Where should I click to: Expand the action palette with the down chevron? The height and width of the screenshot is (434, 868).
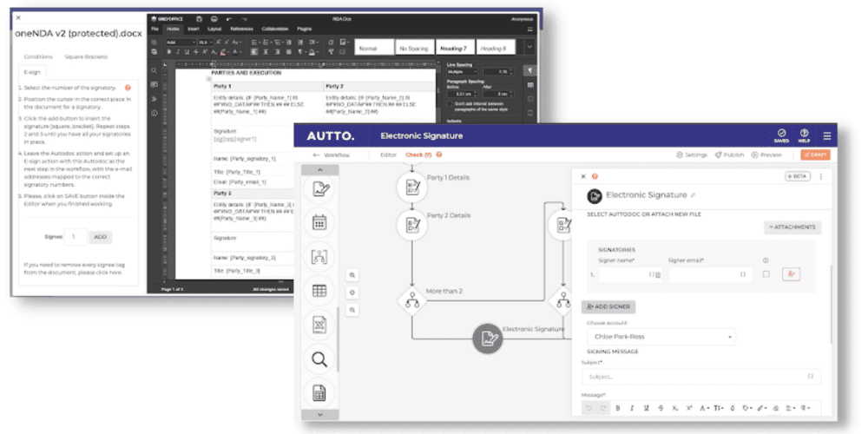click(319, 414)
